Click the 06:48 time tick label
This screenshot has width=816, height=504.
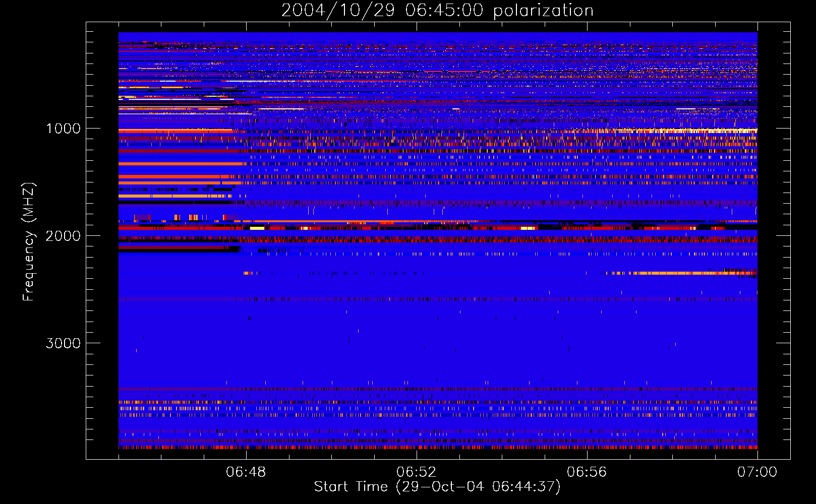click(246, 472)
